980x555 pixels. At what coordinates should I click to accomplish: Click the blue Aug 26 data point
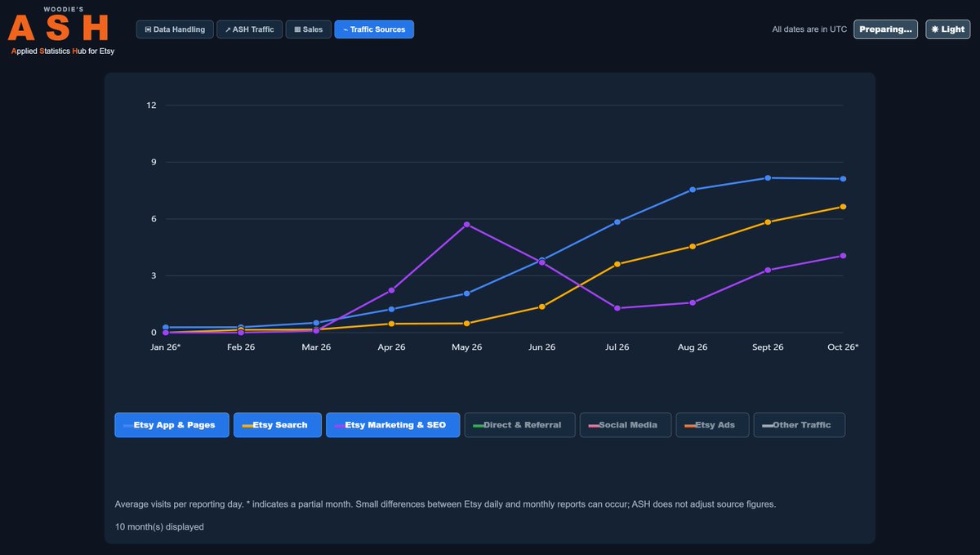click(x=693, y=190)
